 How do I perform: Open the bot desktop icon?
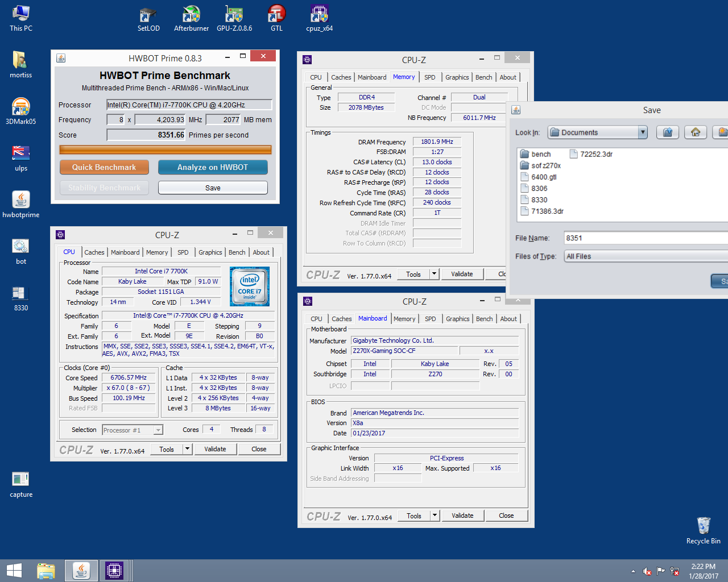[21, 251]
